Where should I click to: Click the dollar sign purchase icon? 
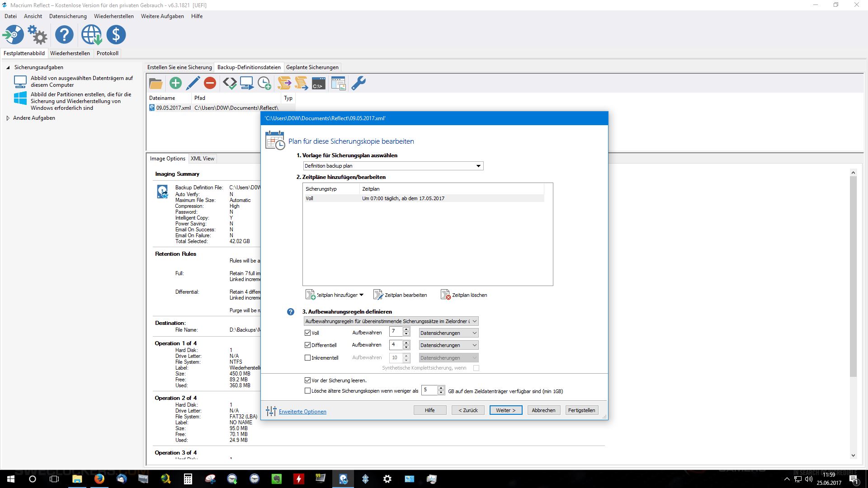(116, 35)
